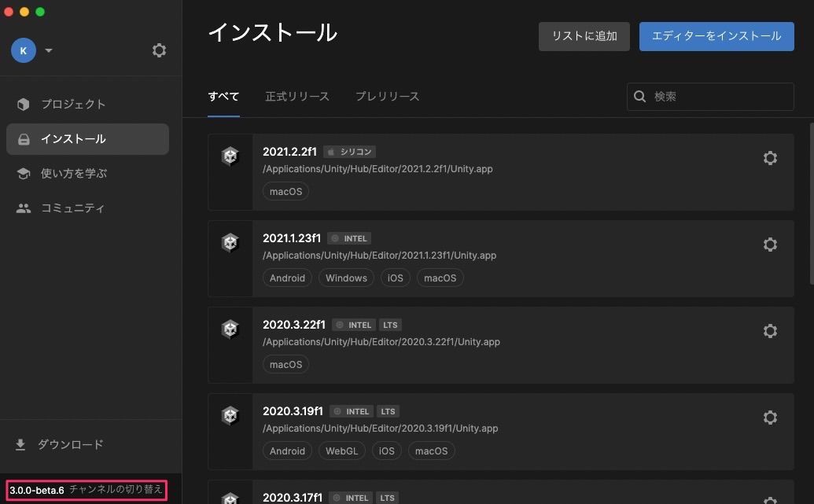Open the user account dropdown arrow
The width and height of the screenshot is (814, 504).
[x=48, y=50]
